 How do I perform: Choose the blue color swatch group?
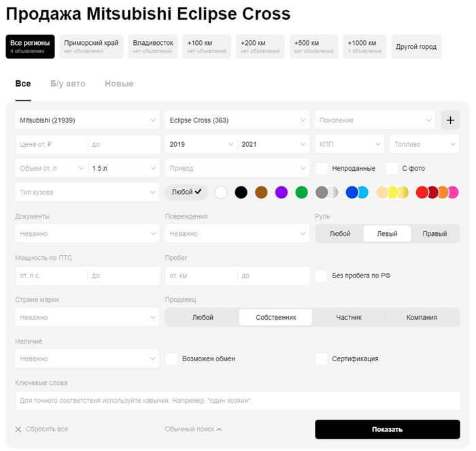pyautogui.click(x=357, y=193)
